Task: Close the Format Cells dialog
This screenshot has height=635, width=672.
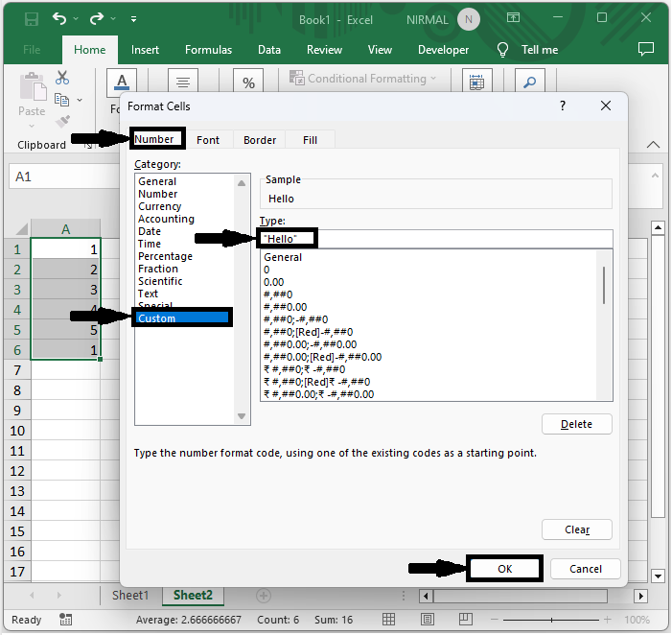Action: (x=606, y=106)
